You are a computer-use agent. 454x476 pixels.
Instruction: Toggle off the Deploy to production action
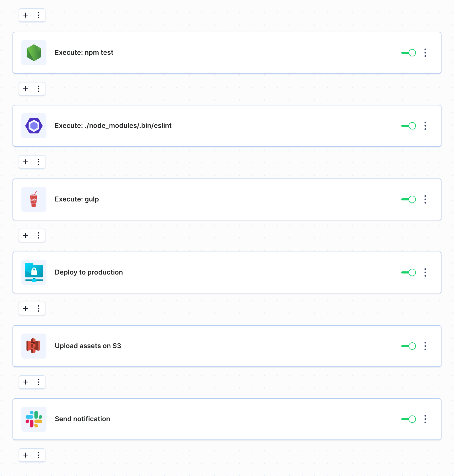coord(409,272)
